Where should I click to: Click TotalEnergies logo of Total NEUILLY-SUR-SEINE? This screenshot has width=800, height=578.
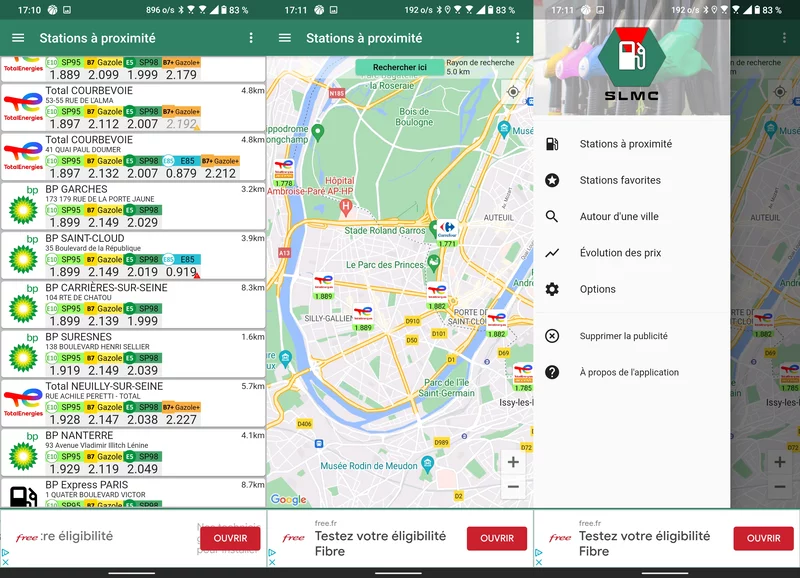click(x=23, y=403)
